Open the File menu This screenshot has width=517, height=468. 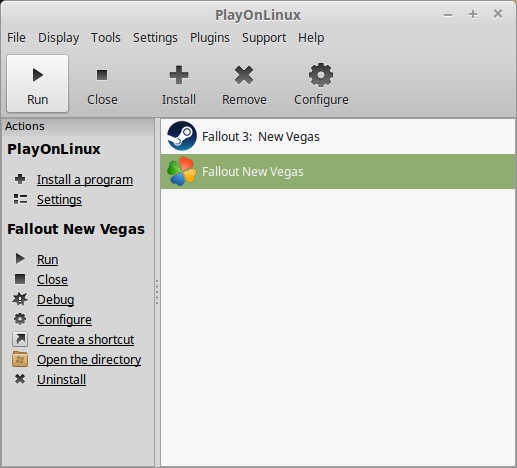point(16,38)
